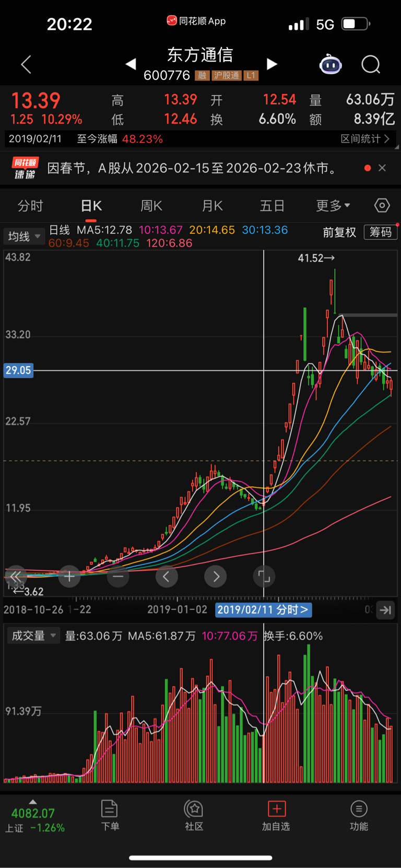Image resolution: width=401 pixels, height=868 pixels.
Task: Tap 加自选 add to watchlist icon
Action: coord(276,815)
